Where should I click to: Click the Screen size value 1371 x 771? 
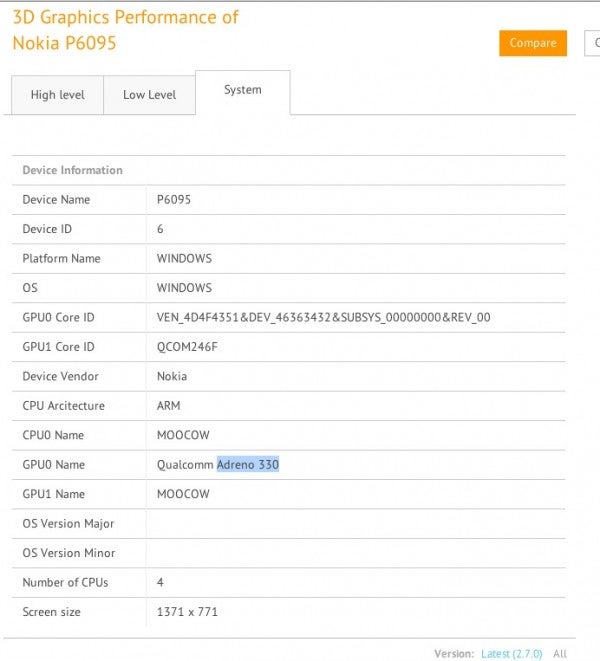(x=187, y=612)
